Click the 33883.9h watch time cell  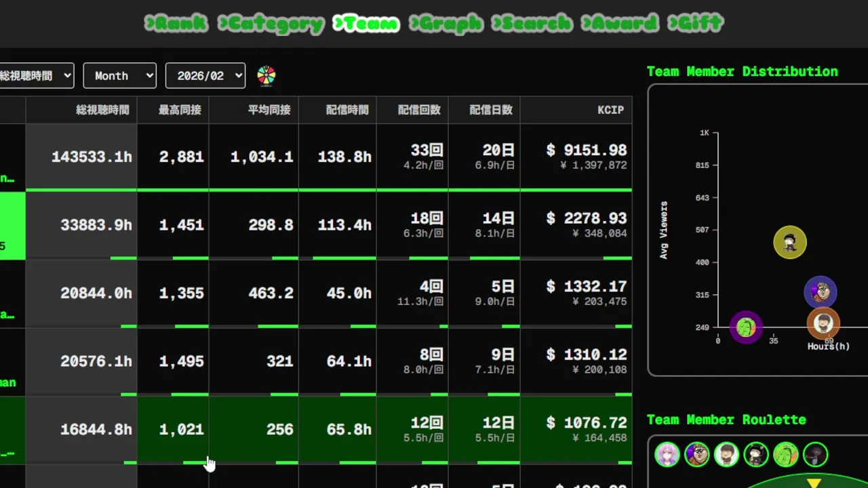81,225
